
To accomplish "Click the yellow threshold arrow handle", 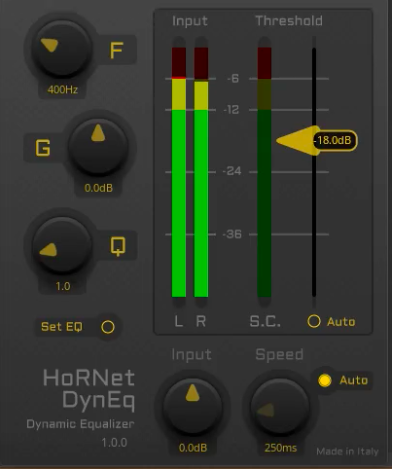I will point(297,140).
